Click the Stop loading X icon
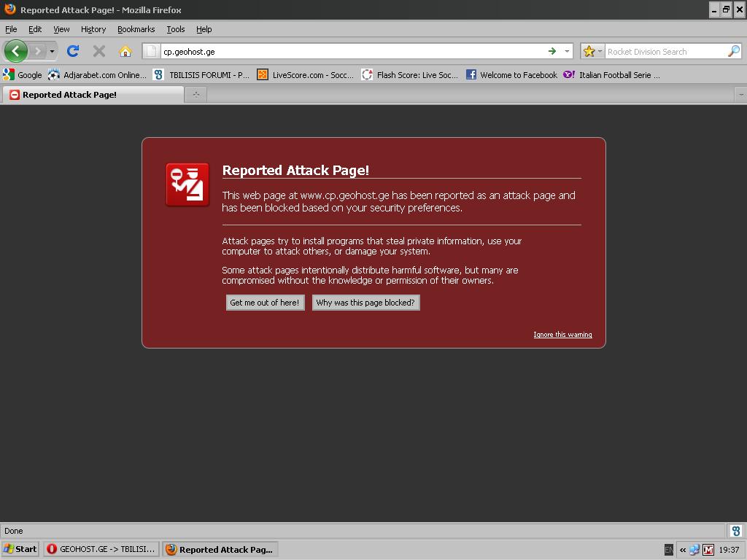 pos(99,51)
